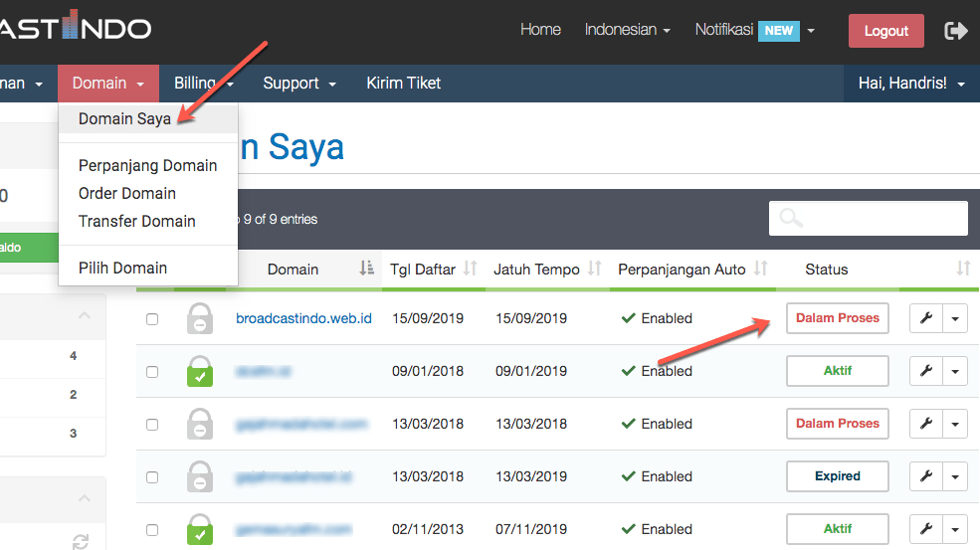The image size is (980, 550).
Task: Click the wrench icon for broadcastindo.web.id
Action: 925,318
